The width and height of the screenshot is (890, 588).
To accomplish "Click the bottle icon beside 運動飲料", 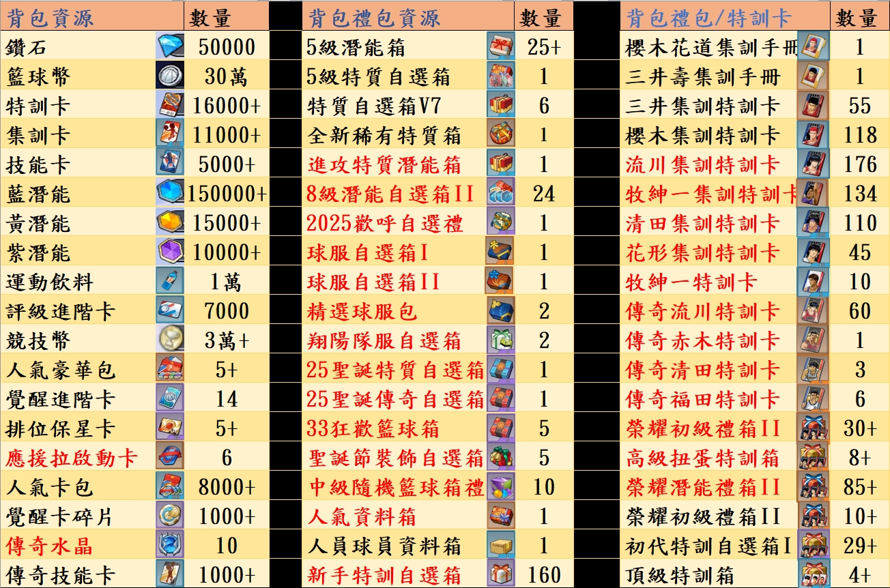I will [x=169, y=281].
